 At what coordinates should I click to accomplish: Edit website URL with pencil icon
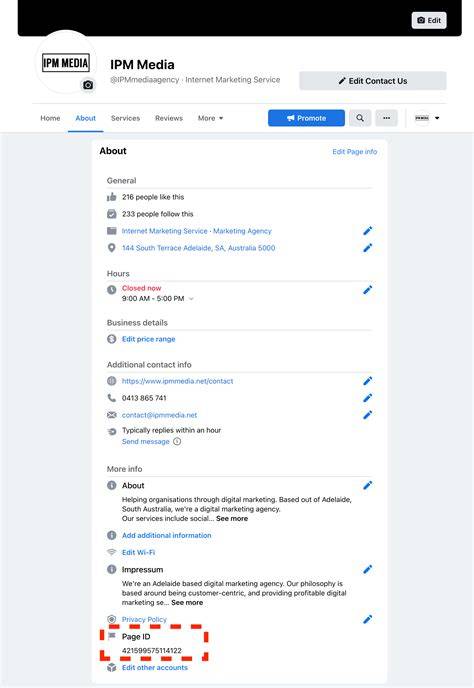(368, 381)
